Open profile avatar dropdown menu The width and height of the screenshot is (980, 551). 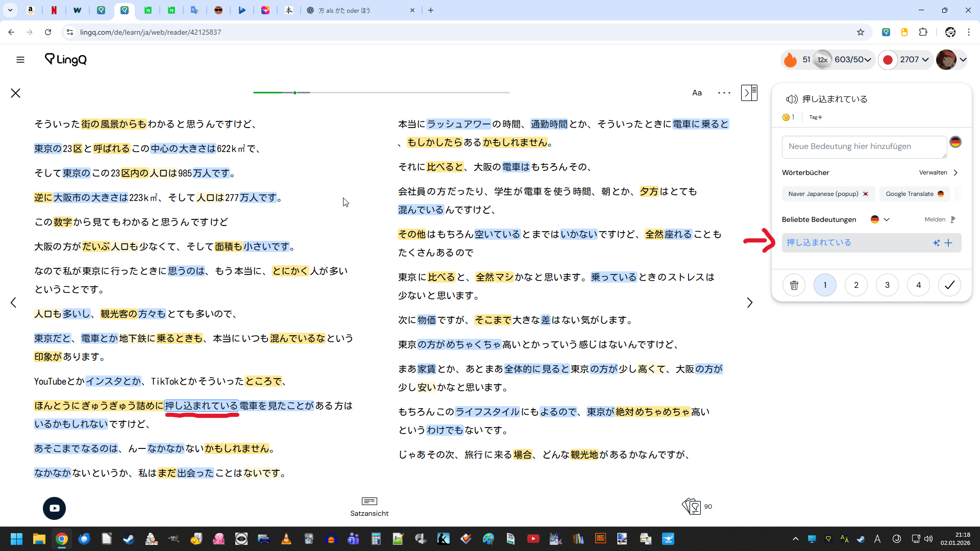(951, 60)
